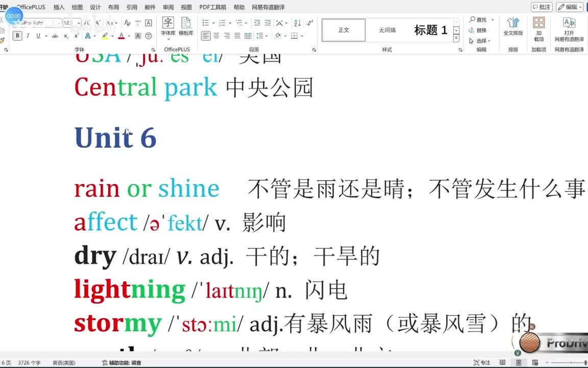Add character border
Viewport: 588px width, 368px height.
click(149, 23)
